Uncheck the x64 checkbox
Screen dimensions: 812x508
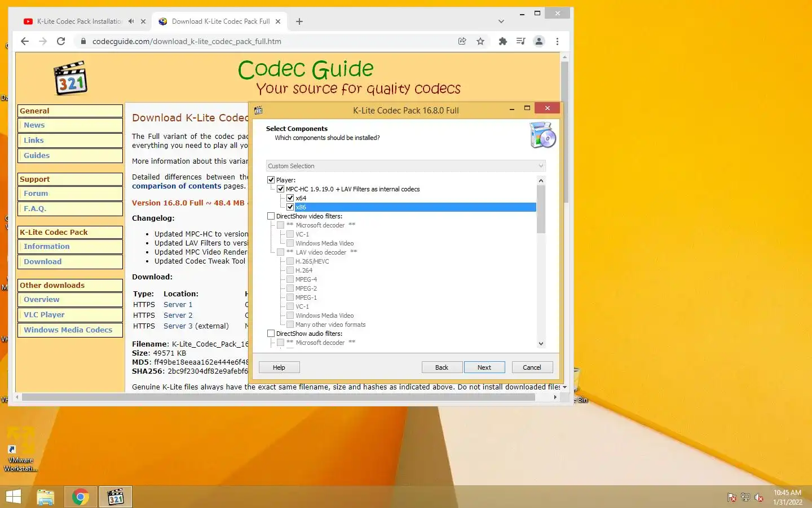coord(290,198)
